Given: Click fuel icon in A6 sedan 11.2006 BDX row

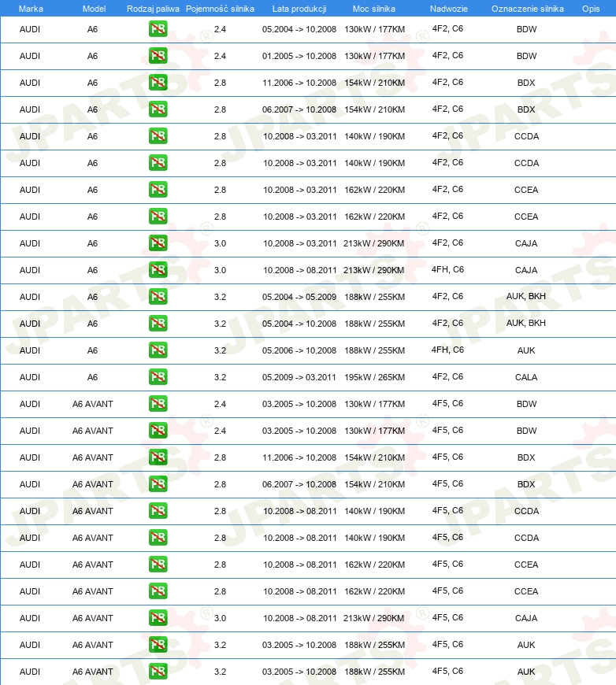Looking at the screenshot, I should click(158, 83).
